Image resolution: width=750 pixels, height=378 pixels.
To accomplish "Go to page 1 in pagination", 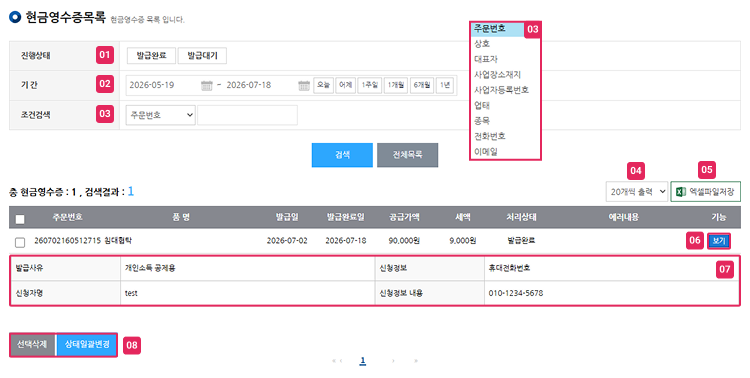I will coord(363,361).
